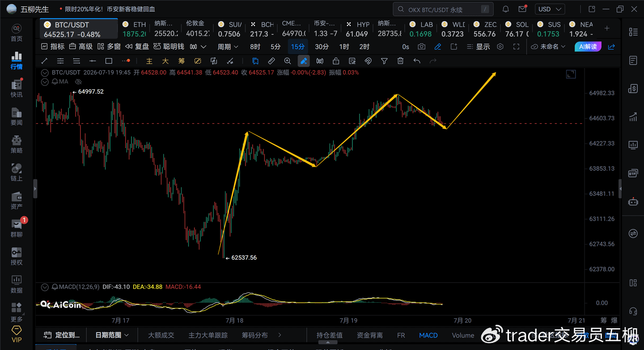Show more bottom tabs with arrow
The width and height of the screenshot is (644, 350).
(x=280, y=335)
